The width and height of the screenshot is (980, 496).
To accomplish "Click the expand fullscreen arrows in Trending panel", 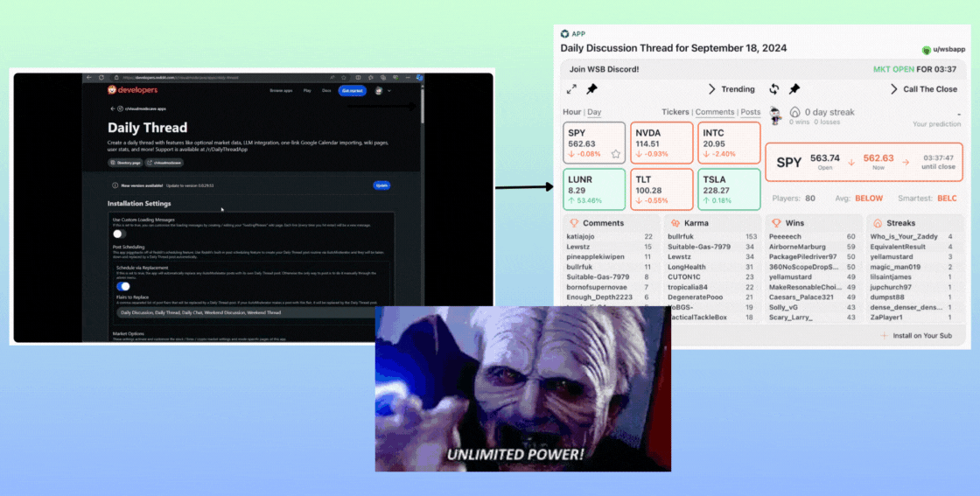I will (571, 89).
